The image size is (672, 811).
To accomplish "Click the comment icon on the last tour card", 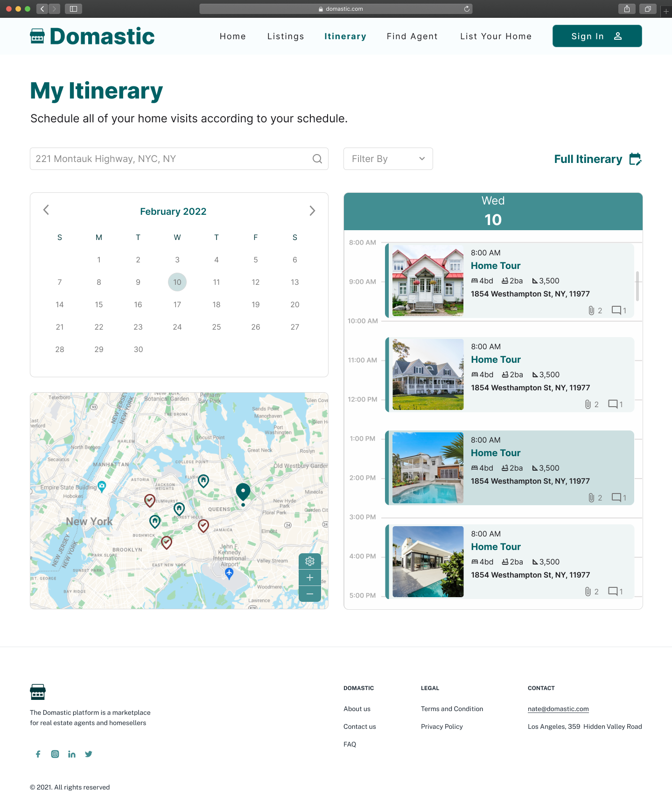I will pyautogui.click(x=613, y=591).
